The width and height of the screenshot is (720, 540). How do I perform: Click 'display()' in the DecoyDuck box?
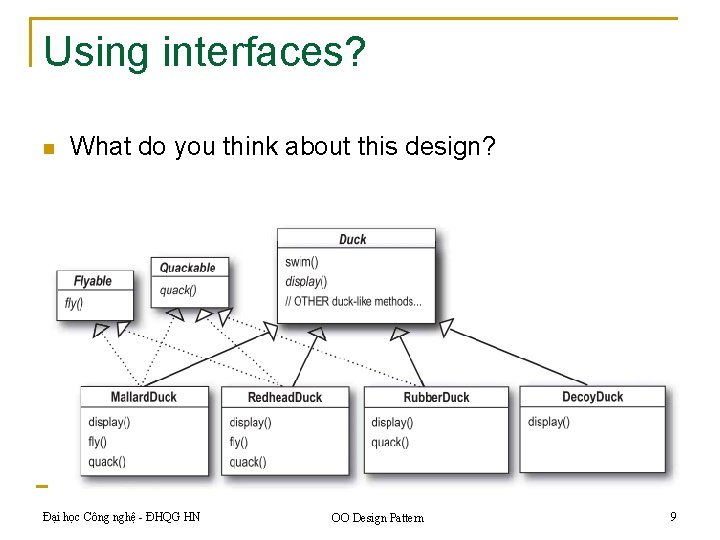point(549,422)
